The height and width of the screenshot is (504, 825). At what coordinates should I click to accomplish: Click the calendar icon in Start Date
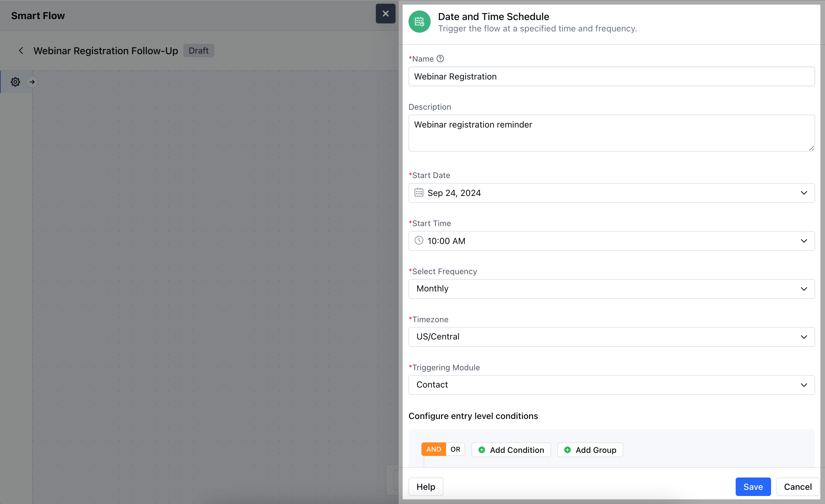click(419, 193)
